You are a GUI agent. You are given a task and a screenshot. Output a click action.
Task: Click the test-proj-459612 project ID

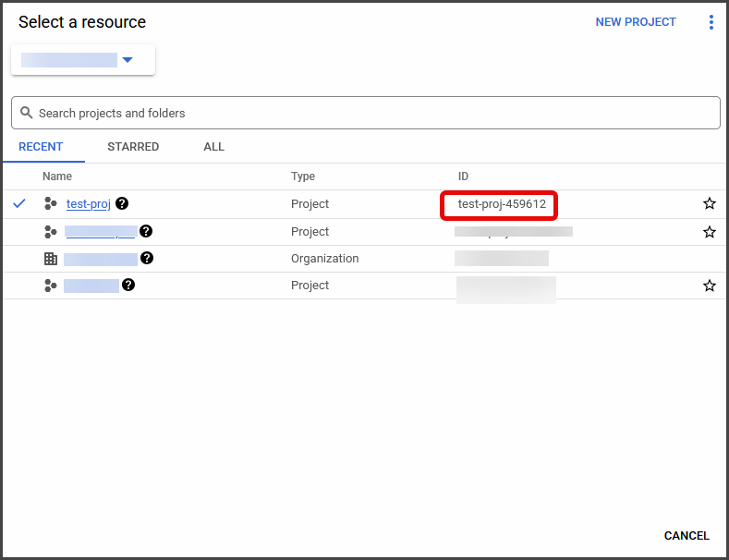(x=502, y=204)
